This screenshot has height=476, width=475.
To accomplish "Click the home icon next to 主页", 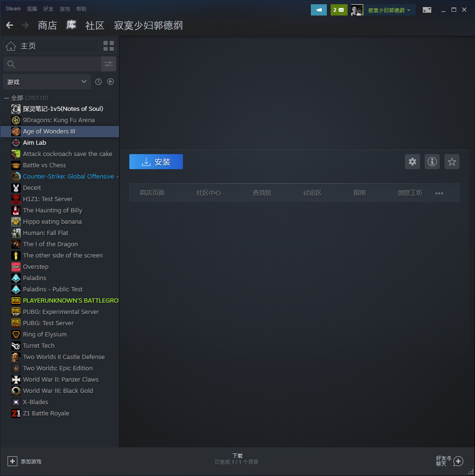I will point(11,46).
